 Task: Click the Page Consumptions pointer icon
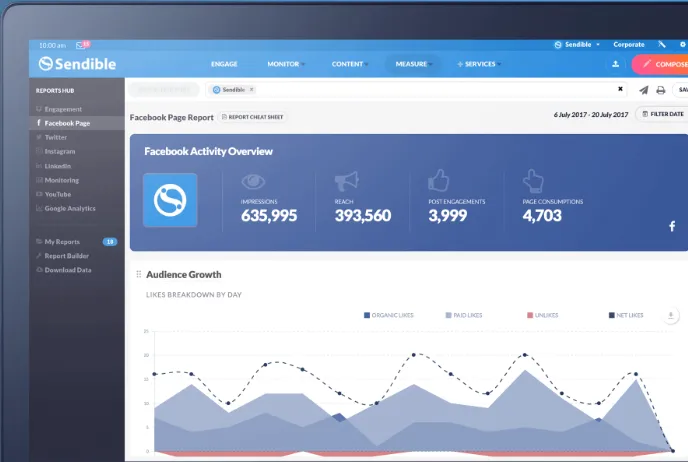[533, 181]
